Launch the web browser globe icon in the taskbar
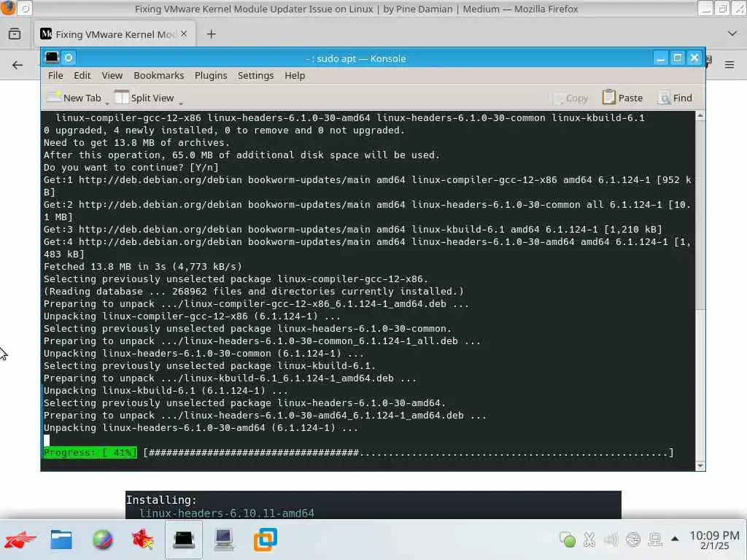Screen dimensions: 747x560 102,540
